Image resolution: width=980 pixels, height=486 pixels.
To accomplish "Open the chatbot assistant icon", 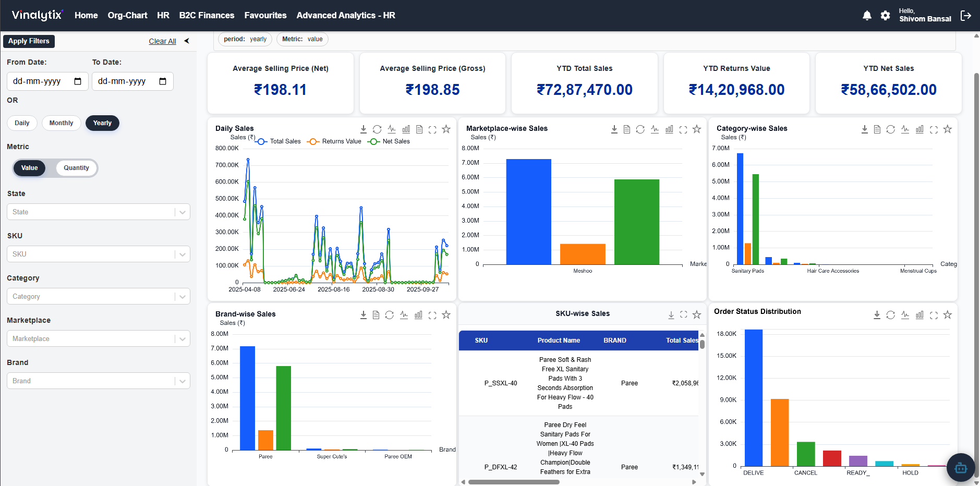I will (x=961, y=467).
